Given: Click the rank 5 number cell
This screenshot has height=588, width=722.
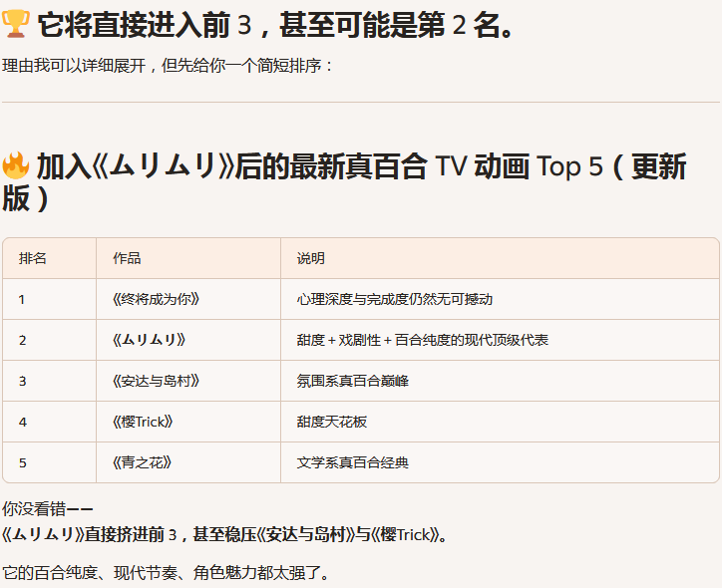Looking at the screenshot, I should click(23, 462).
